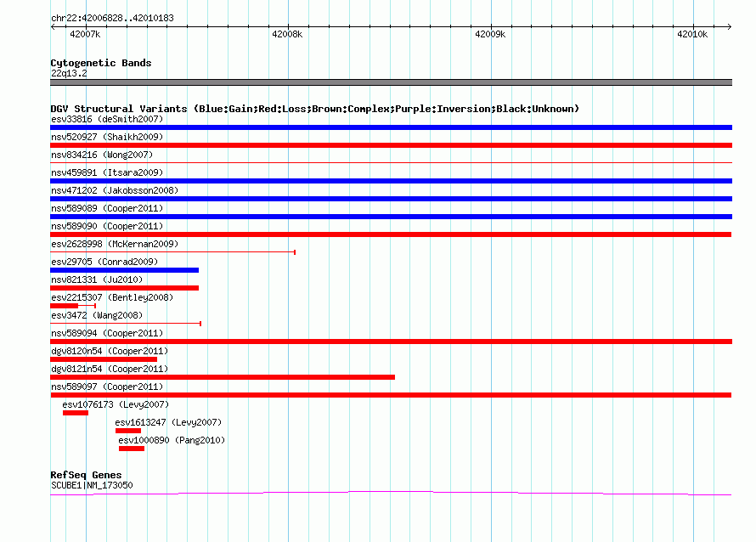The height and width of the screenshot is (542, 756).
Task: Open the nsv834216 (Wong2007) variant label
Action: pos(102,155)
